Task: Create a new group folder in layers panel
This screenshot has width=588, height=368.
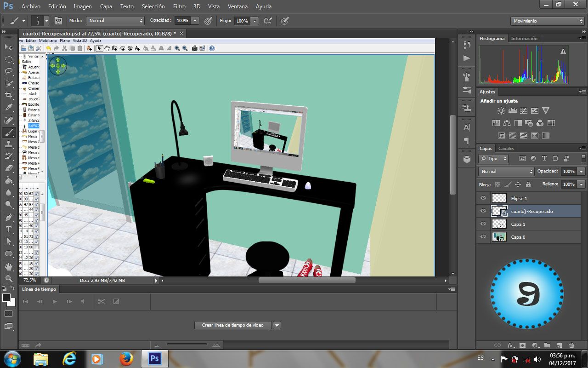Action: point(547,345)
